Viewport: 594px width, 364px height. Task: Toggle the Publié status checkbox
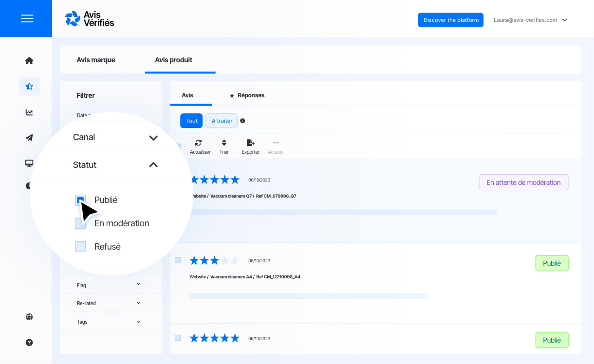[x=80, y=200]
